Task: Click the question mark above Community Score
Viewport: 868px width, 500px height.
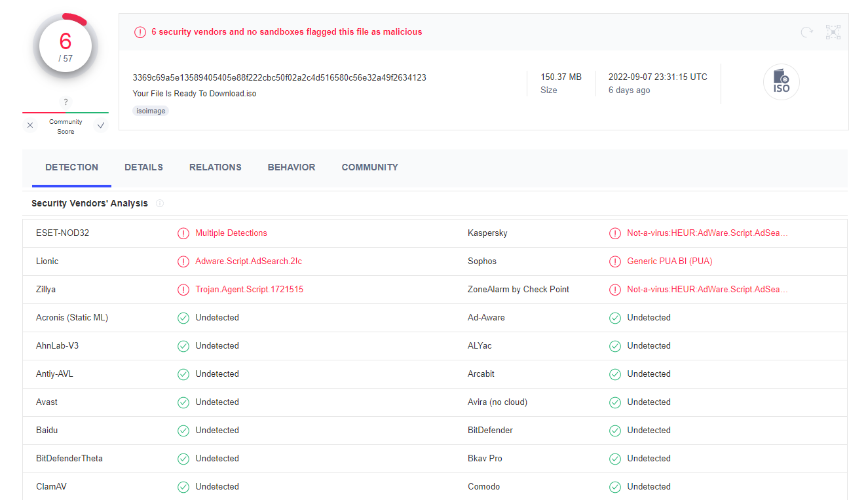Action: (66, 102)
